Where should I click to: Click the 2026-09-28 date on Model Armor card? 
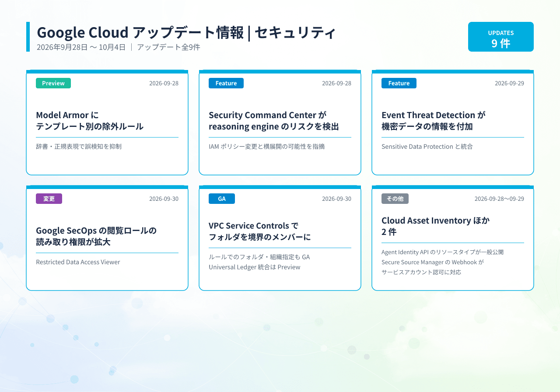(x=164, y=83)
